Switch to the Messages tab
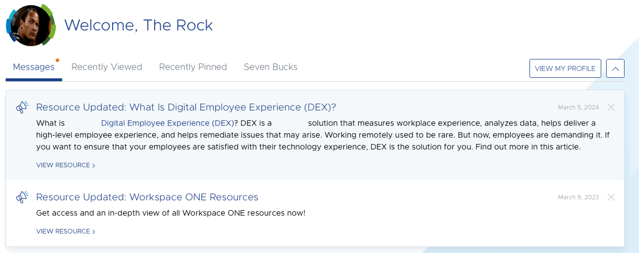Image resolution: width=644 pixels, height=253 pixels. pos(34,67)
